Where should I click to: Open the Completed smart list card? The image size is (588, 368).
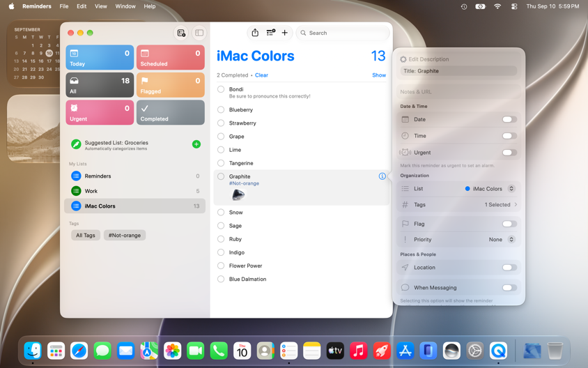171,112
